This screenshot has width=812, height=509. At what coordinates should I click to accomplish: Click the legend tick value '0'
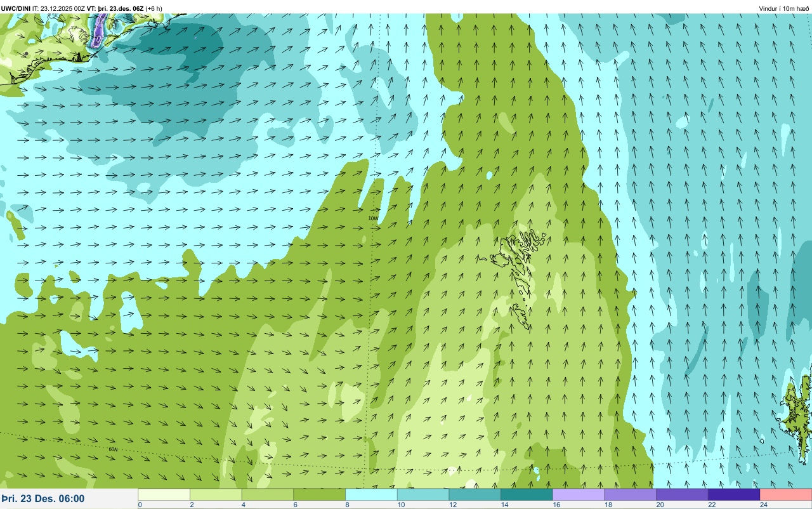[140, 505]
